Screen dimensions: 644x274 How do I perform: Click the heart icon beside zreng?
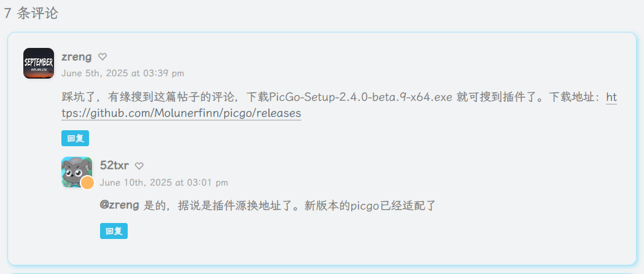click(103, 57)
